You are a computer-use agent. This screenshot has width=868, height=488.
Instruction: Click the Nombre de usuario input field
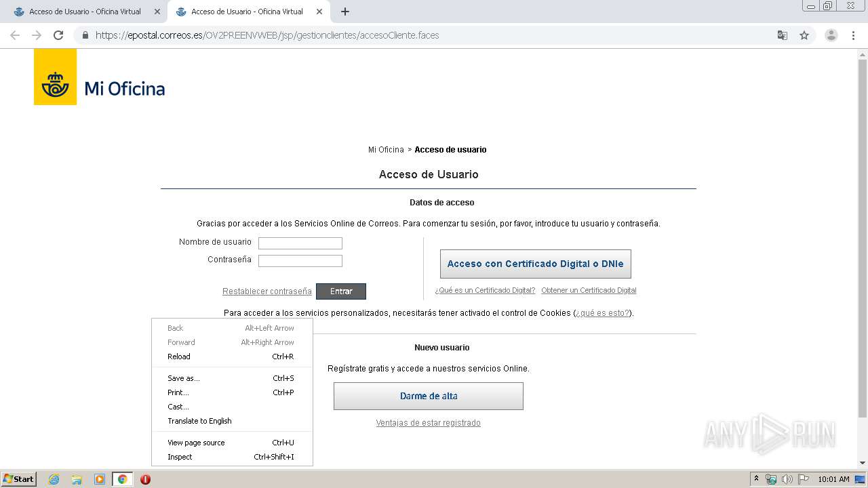coord(300,243)
